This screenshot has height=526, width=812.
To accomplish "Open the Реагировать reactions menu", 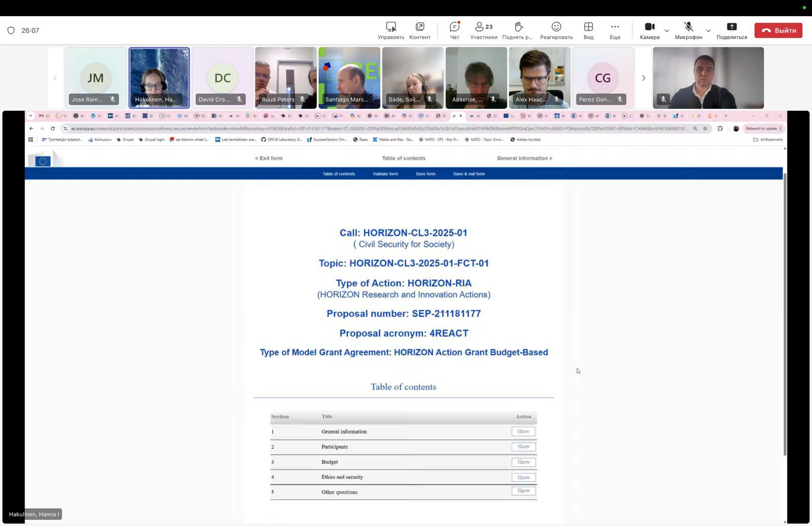I will click(x=556, y=30).
